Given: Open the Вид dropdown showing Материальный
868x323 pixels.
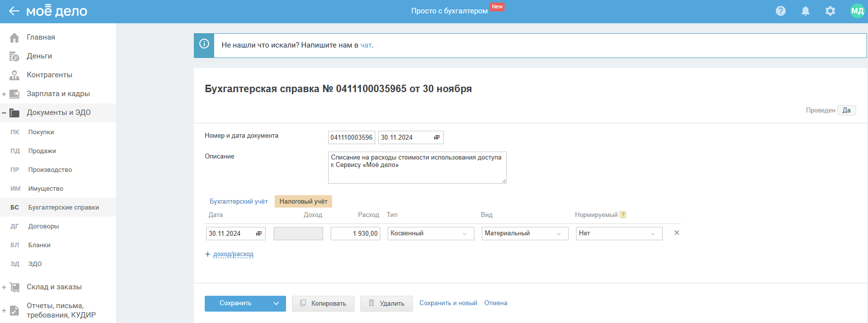Looking at the screenshot, I should click(x=525, y=233).
